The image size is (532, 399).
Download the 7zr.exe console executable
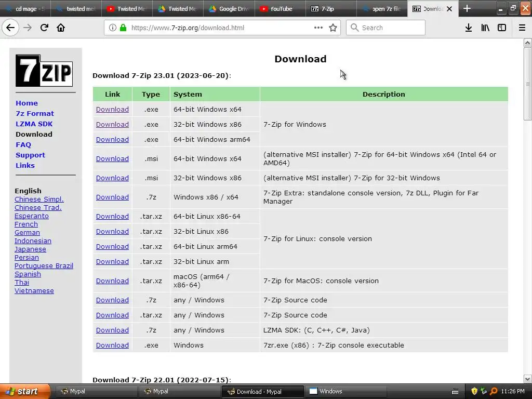point(112,345)
